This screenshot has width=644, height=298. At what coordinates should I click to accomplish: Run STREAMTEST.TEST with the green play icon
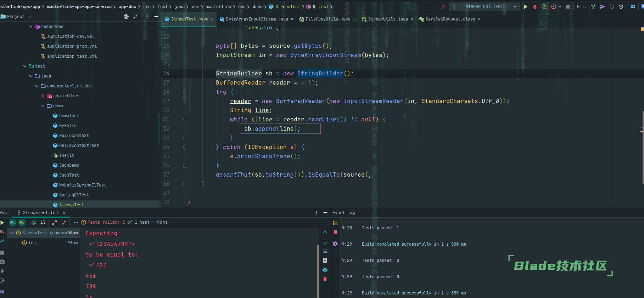tap(526, 7)
